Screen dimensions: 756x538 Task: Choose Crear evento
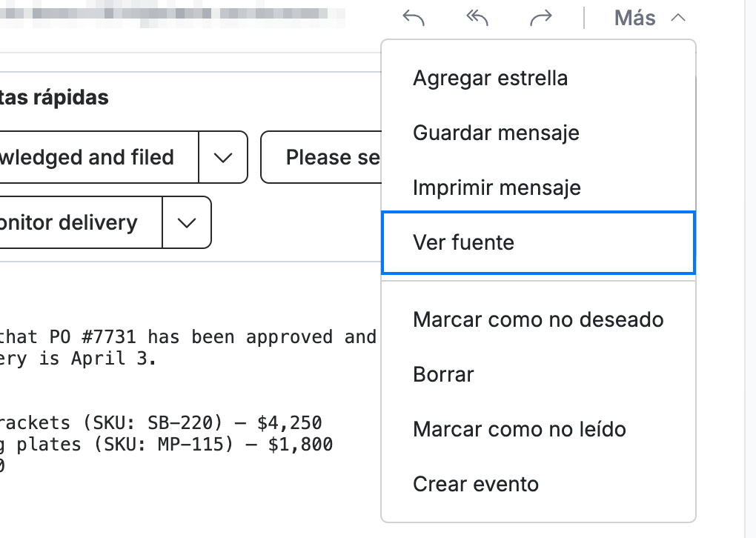coord(538,484)
